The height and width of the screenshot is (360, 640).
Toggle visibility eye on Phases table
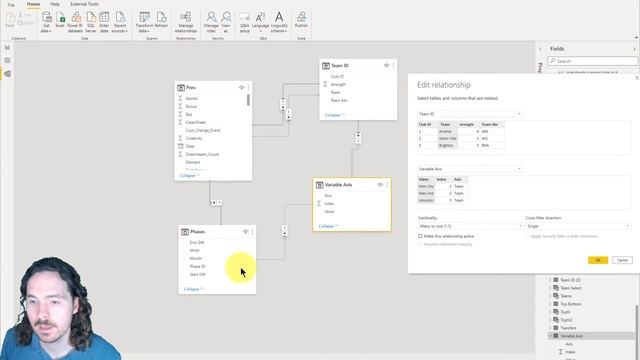[x=246, y=232]
